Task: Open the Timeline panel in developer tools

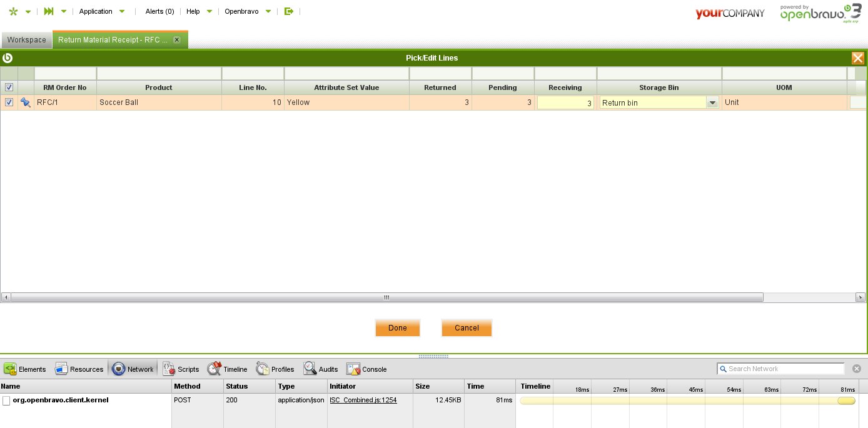Action: coord(228,369)
